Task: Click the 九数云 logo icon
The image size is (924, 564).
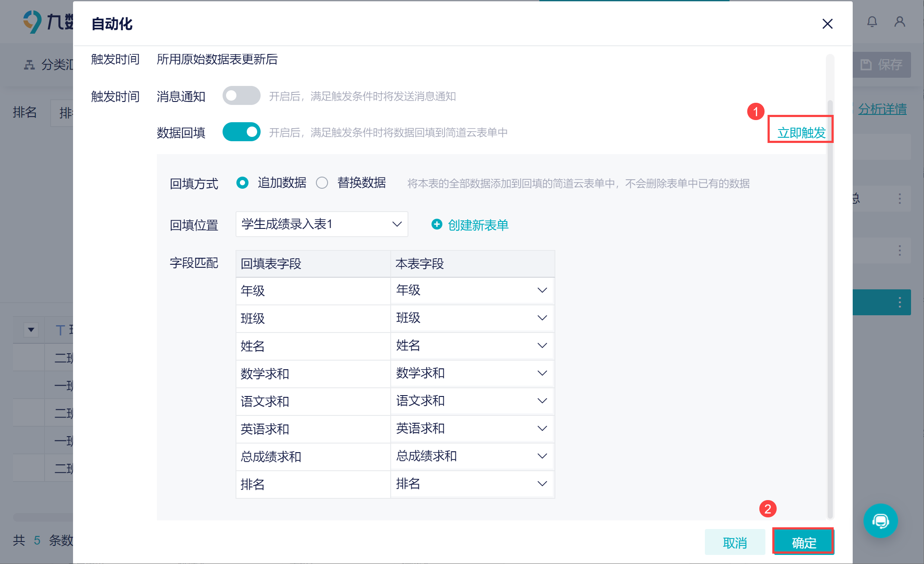Action: (x=32, y=22)
